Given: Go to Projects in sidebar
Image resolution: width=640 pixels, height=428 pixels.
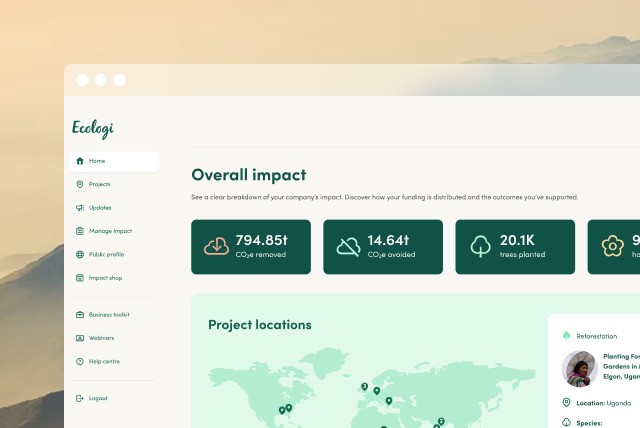Looking at the screenshot, I should click(99, 184).
